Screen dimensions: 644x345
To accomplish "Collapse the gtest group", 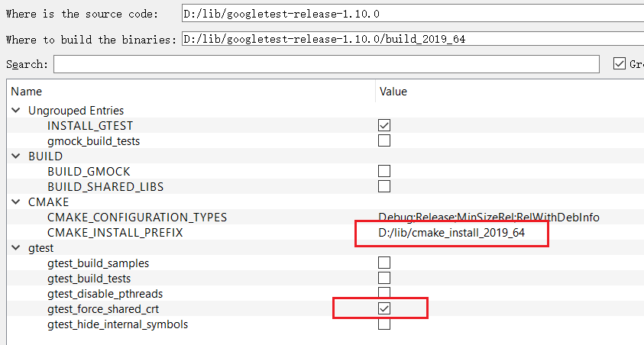I will (16, 248).
